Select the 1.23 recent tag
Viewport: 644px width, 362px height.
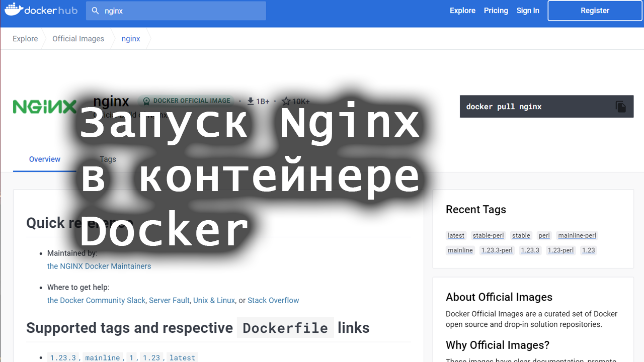588,250
